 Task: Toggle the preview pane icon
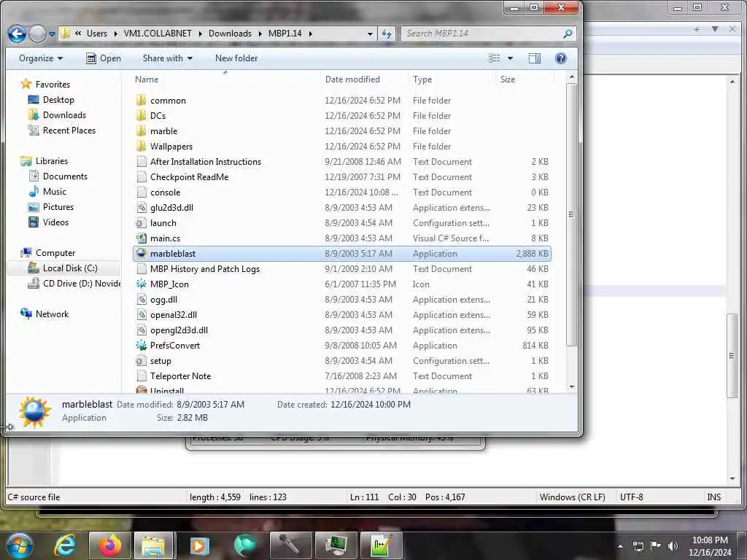535,58
